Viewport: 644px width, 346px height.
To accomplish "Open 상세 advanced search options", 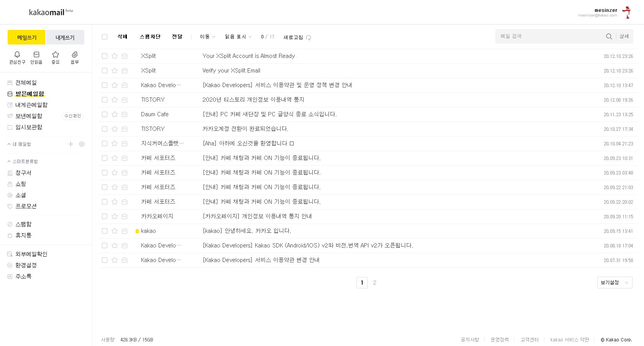I will click(x=624, y=36).
